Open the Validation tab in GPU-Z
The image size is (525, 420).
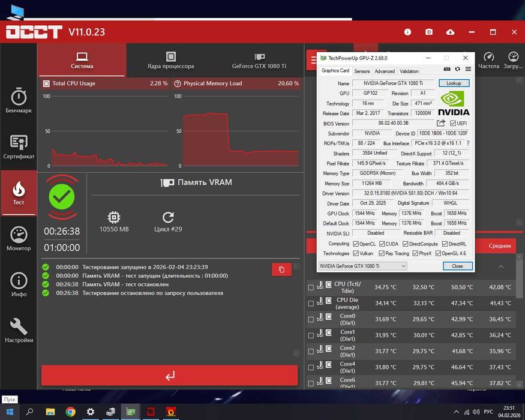point(409,71)
